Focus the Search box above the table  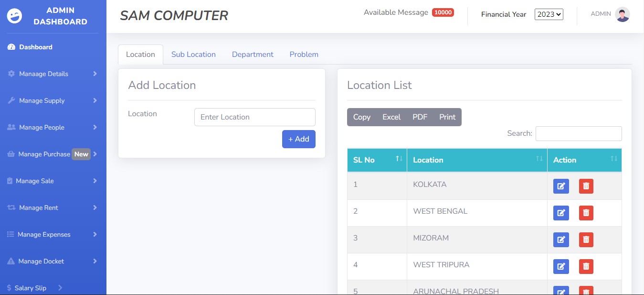pos(578,133)
